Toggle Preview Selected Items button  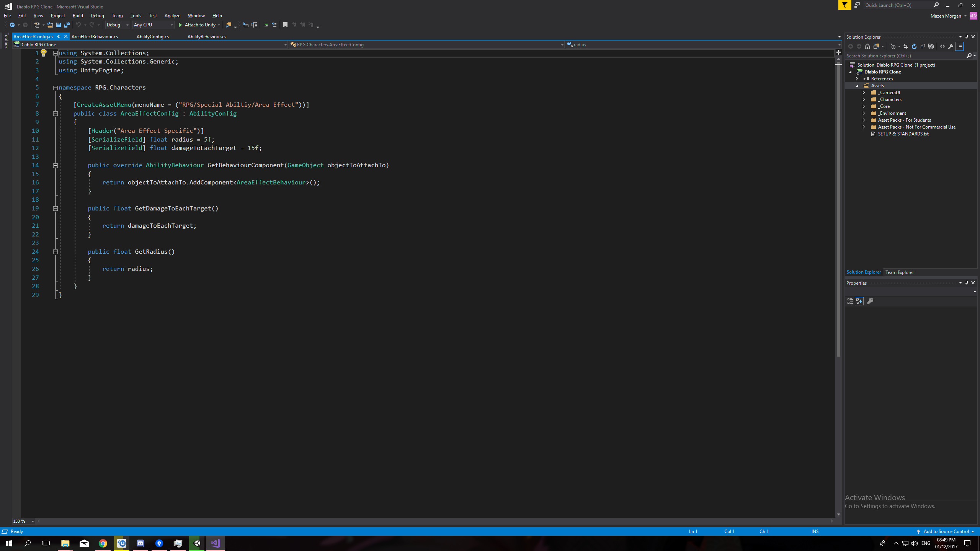(x=959, y=46)
